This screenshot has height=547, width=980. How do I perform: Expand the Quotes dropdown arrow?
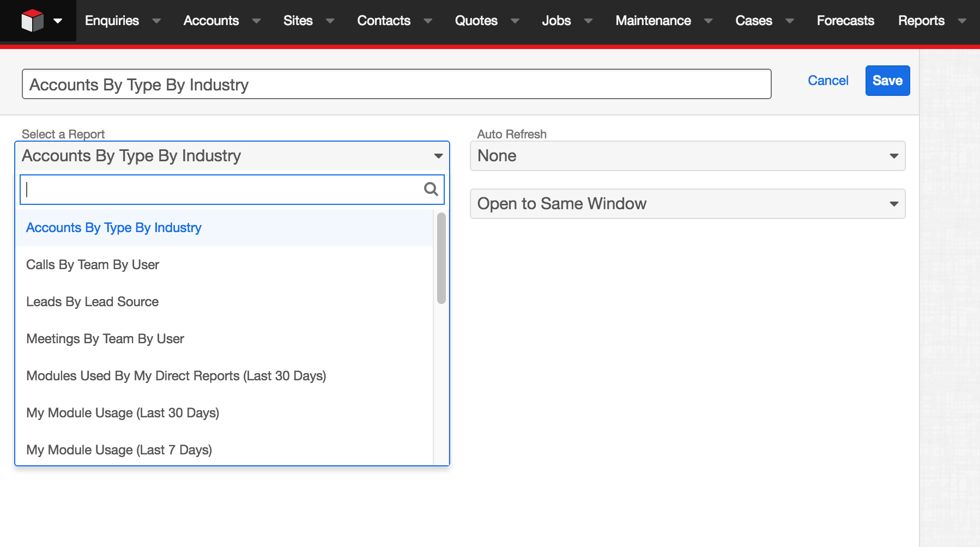tap(515, 21)
